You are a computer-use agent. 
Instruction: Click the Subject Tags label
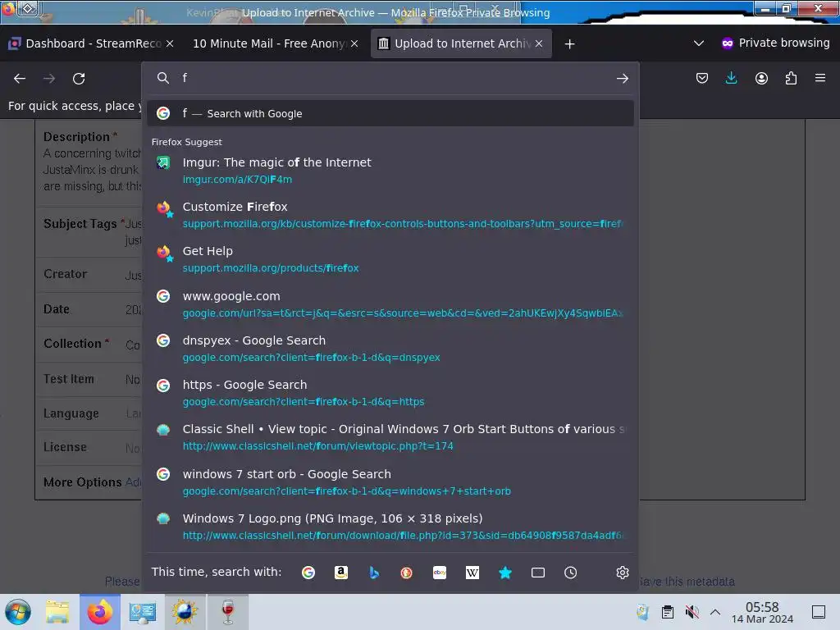tap(80, 224)
